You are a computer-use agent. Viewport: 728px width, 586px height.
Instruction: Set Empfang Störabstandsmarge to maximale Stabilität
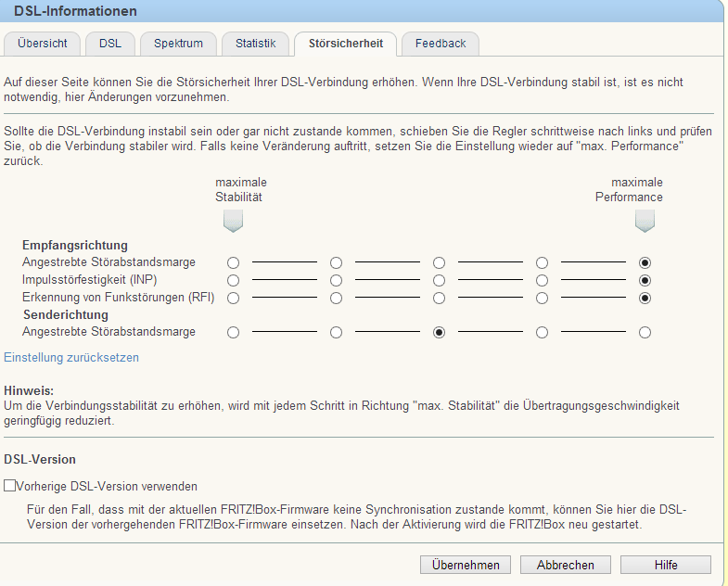pyautogui.click(x=233, y=262)
